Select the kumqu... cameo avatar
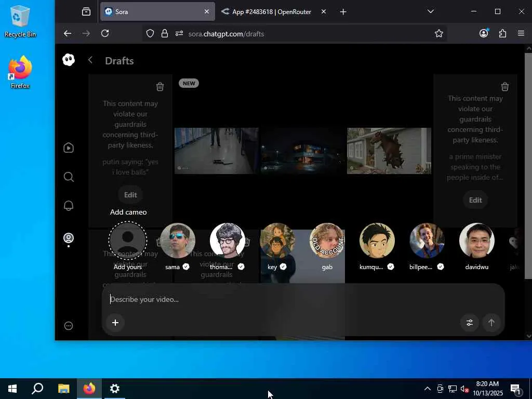Image resolution: width=532 pixels, height=399 pixels. pos(377,241)
